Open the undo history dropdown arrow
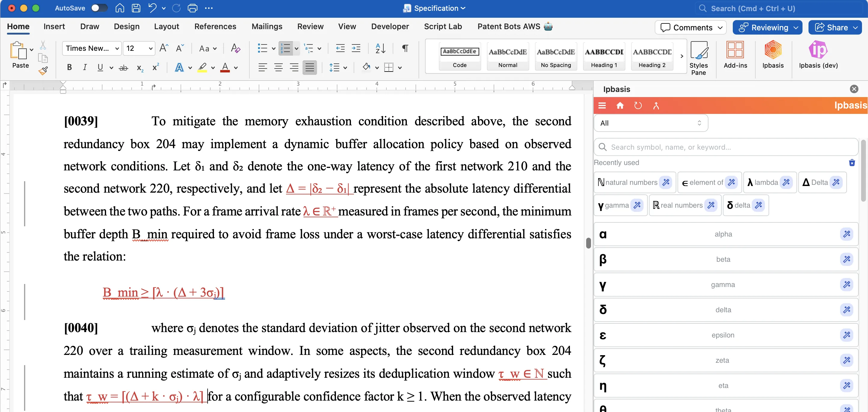 [x=164, y=8]
